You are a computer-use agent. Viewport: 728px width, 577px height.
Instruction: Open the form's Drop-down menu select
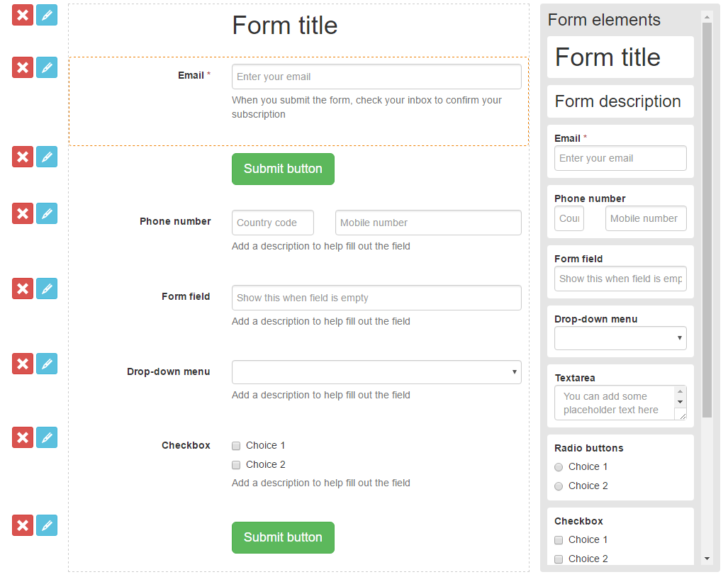376,372
